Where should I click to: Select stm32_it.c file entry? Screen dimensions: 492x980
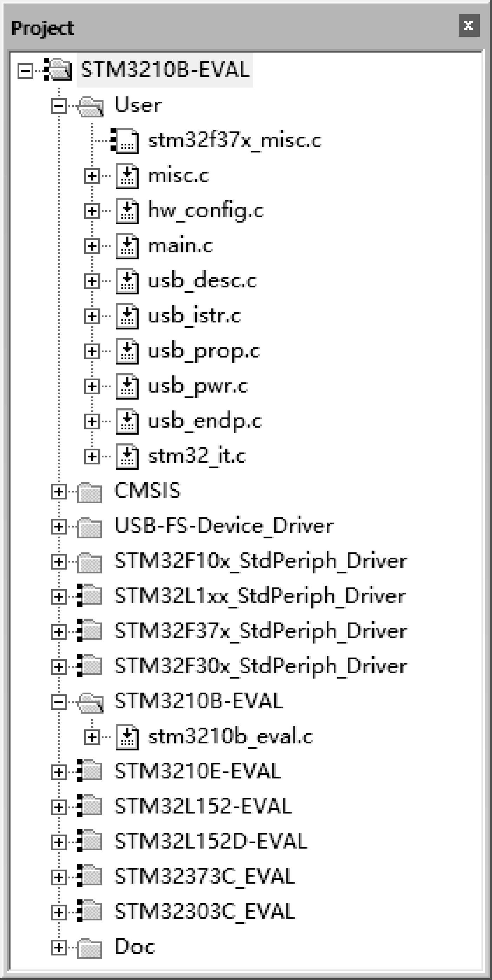pos(197,456)
